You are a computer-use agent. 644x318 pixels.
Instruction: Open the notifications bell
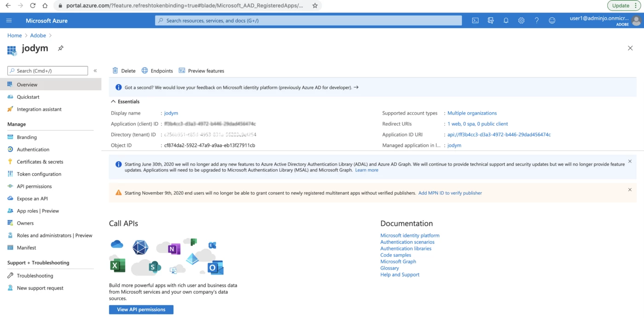tap(506, 21)
